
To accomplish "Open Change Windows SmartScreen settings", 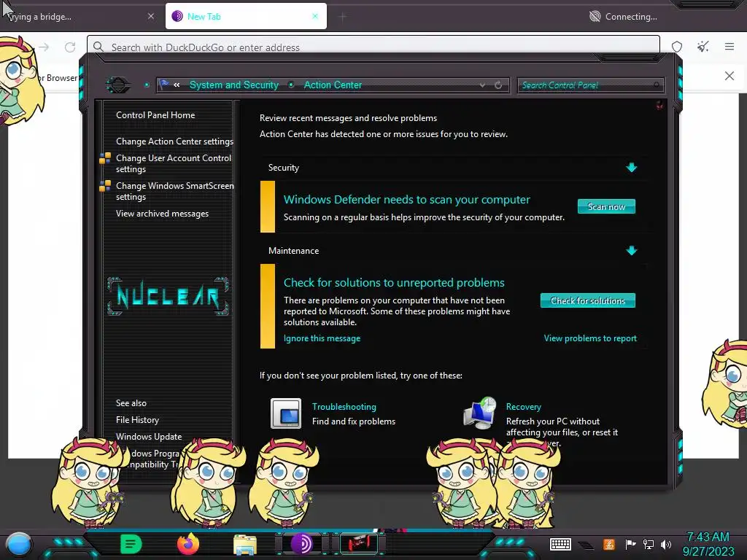I will pyautogui.click(x=175, y=191).
